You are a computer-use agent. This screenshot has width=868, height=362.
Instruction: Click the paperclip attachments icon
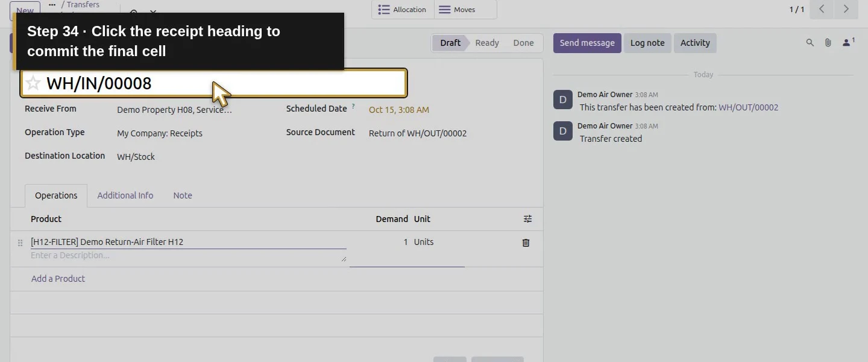coord(828,43)
